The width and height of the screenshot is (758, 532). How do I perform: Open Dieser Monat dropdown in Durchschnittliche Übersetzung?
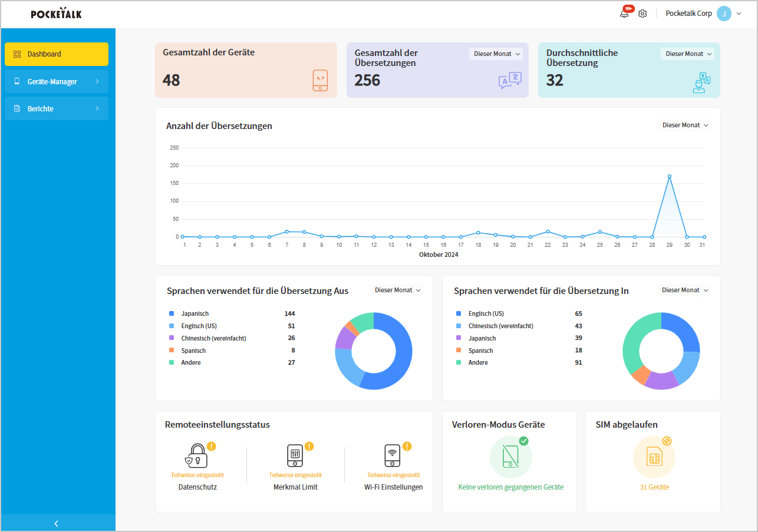pyautogui.click(x=687, y=54)
